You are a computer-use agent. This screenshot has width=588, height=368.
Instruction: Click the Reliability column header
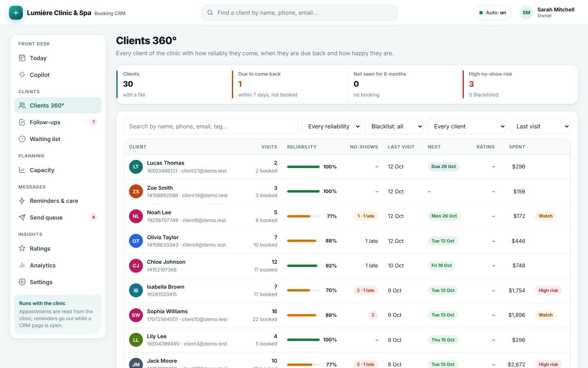[302, 147]
